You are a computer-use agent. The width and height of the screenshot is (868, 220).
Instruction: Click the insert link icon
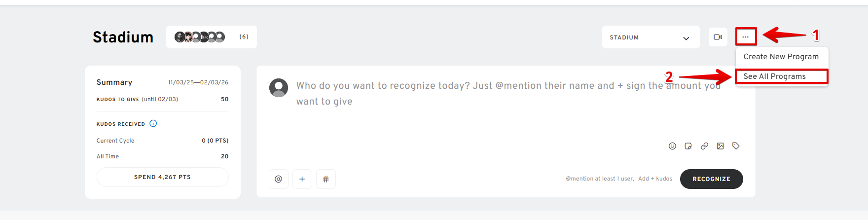[704, 146]
